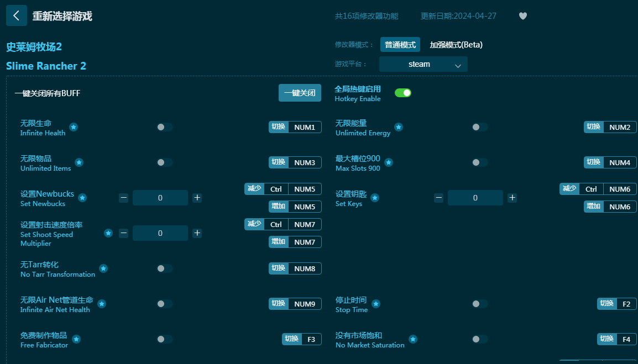Turn on Infinite Air Net Health
This screenshot has width=638, height=364.
[165, 304]
